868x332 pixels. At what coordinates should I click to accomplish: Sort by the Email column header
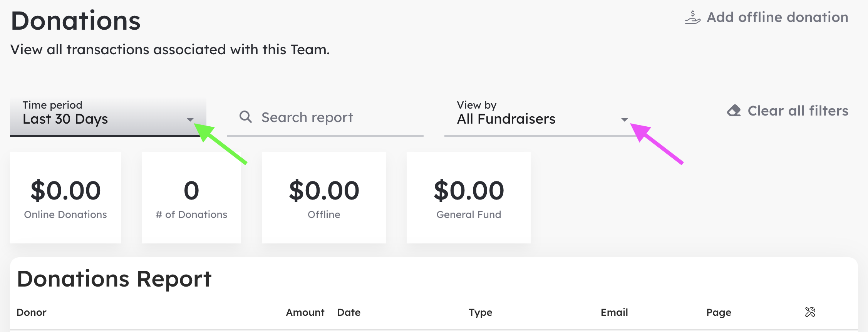(x=614, y=312)
